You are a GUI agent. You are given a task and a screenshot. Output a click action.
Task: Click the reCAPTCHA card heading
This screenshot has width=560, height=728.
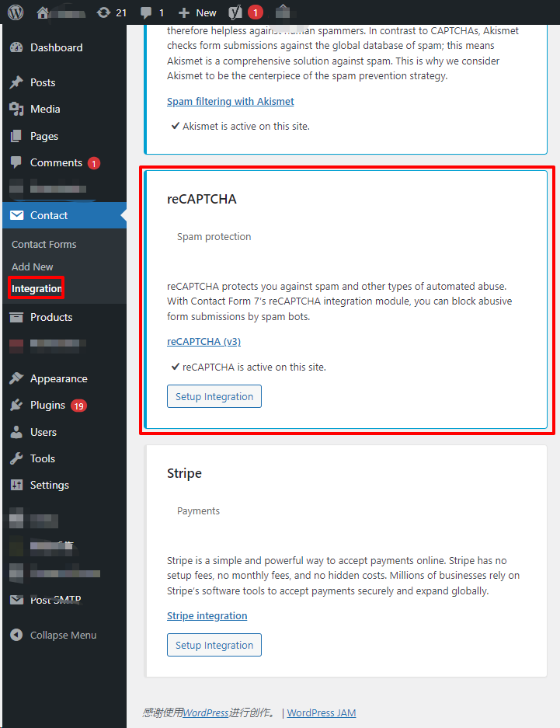202,199
